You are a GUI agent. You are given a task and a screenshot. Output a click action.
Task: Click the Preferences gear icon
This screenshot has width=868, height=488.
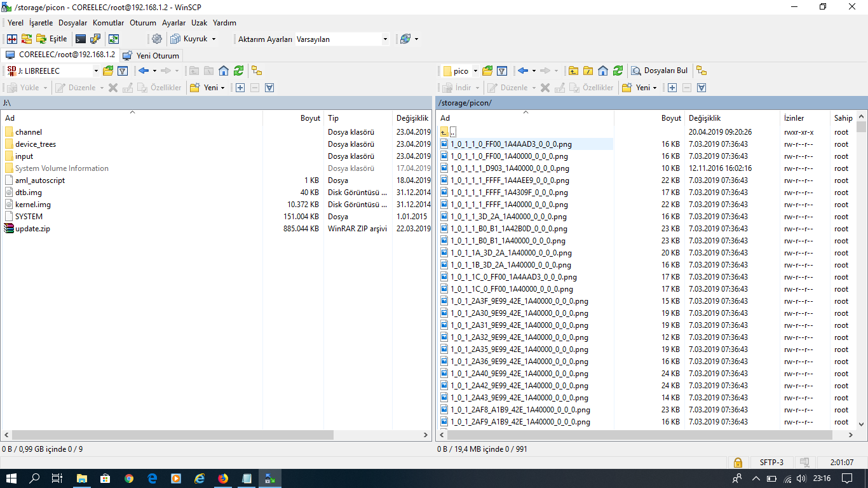click(157, 39)
